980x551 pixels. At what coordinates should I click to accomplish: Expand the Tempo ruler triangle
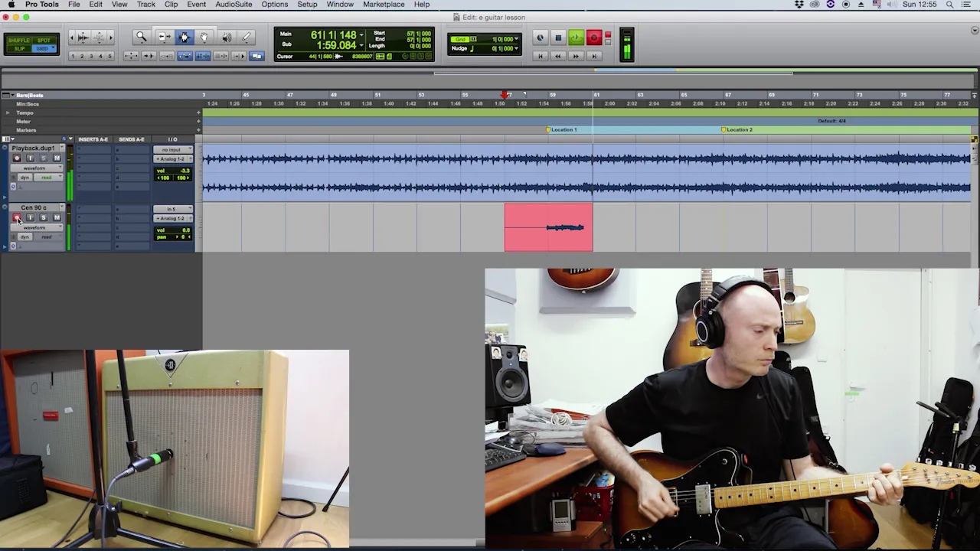pos(8,112)
